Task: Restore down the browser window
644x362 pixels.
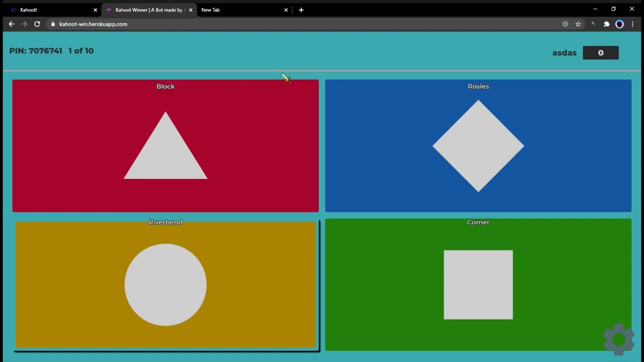Action: (613, 9)
